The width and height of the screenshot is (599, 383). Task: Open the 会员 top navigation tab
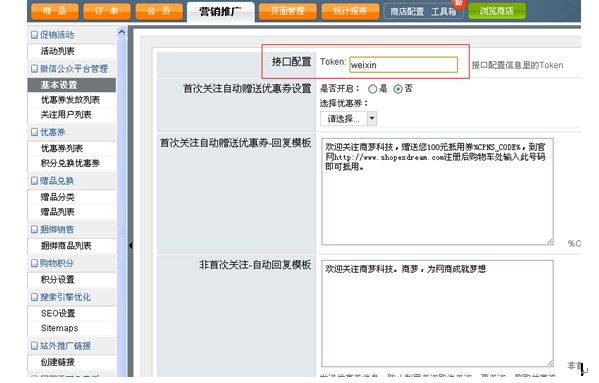[159, 11]
